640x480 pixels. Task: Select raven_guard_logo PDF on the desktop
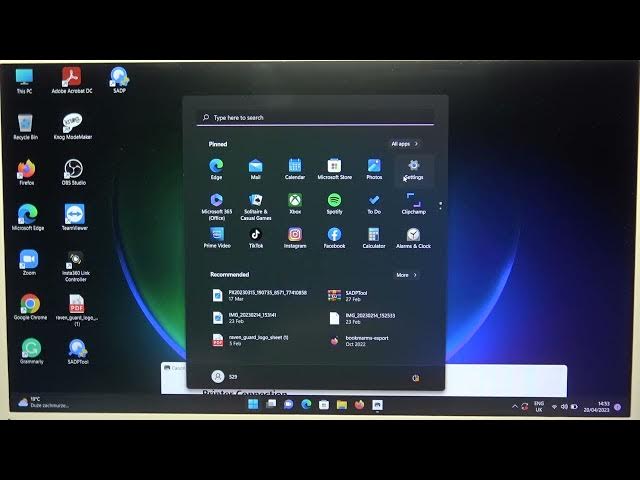click(77, 311)
